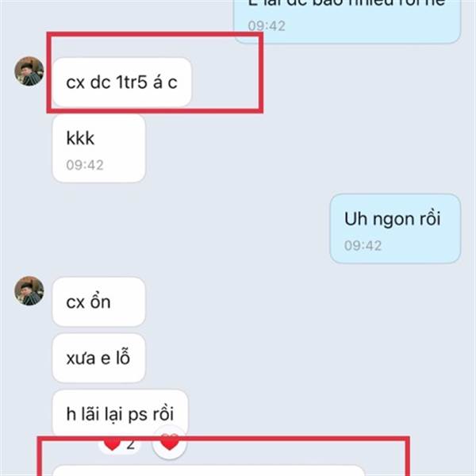
Task: Select the "cx ổn" message bubble
Action: [98, 301]
